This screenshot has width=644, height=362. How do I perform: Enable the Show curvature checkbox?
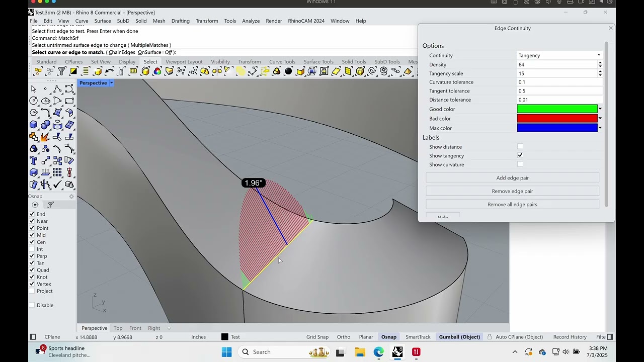click(x=520, y=164)
